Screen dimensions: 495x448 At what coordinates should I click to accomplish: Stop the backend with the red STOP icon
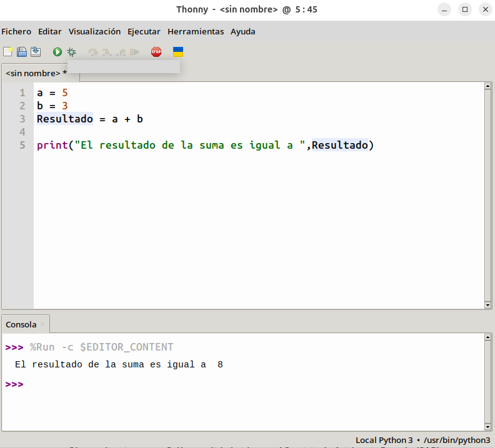(x=156, y=52)
